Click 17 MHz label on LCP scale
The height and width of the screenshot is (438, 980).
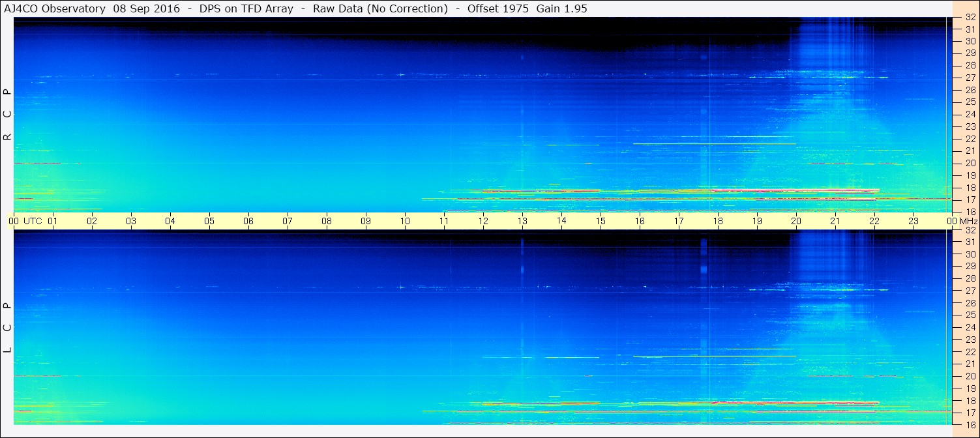(970, 413)
